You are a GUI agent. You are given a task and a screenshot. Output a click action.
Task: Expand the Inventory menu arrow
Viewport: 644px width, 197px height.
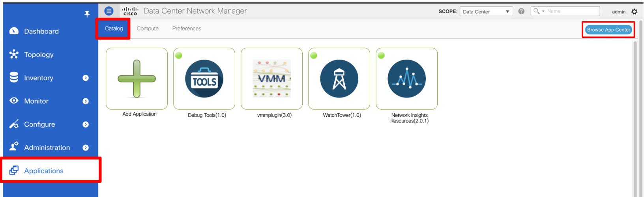point(86,78)
